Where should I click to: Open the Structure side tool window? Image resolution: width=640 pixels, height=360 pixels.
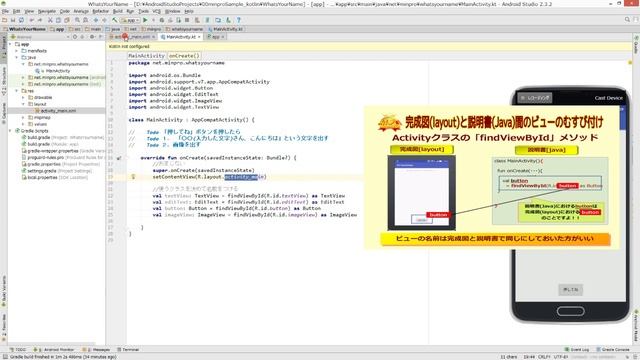[4, 81]
